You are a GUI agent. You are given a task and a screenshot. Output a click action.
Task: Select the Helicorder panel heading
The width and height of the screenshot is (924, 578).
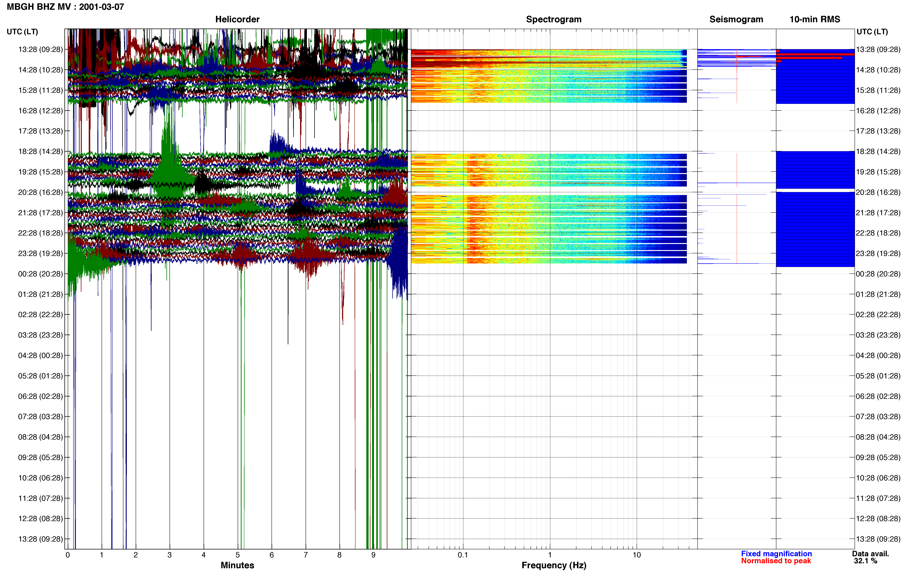tap(237, 20)
